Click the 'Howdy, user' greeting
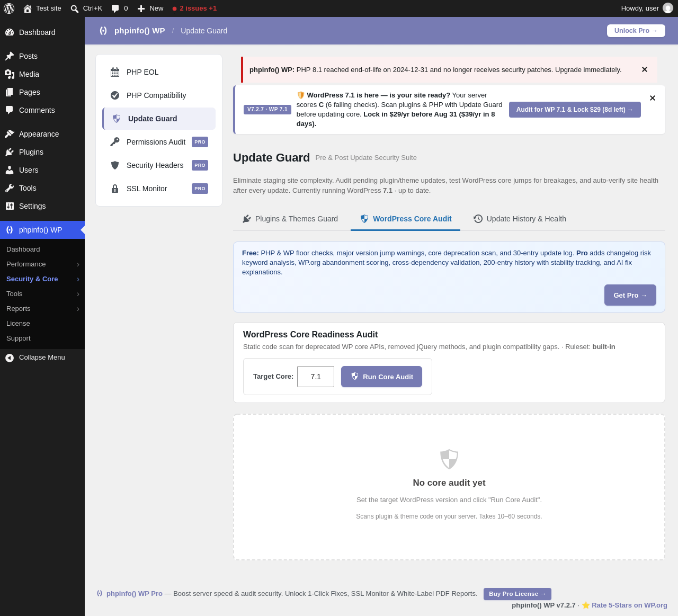The width and height of the screenshot is (678, 616). 640,8
